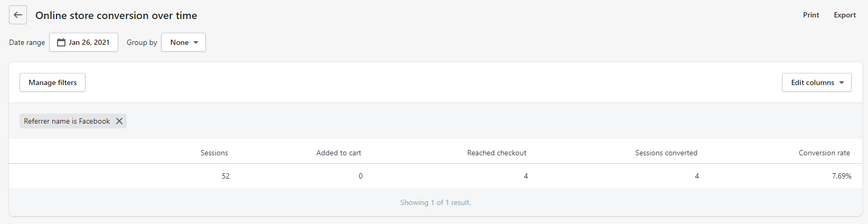Click the 52 sessions value cell
The height and width of the screenshot is (224, 868).
225,176
